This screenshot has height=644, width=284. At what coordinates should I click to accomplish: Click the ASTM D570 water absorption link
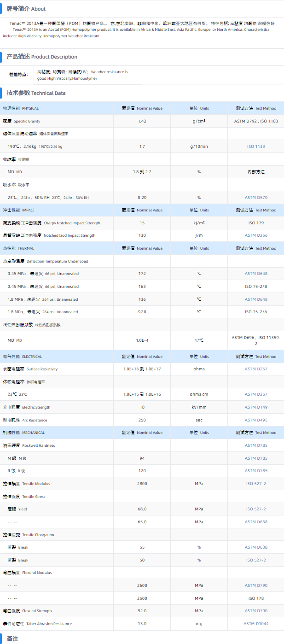click(x=256, y=198)
